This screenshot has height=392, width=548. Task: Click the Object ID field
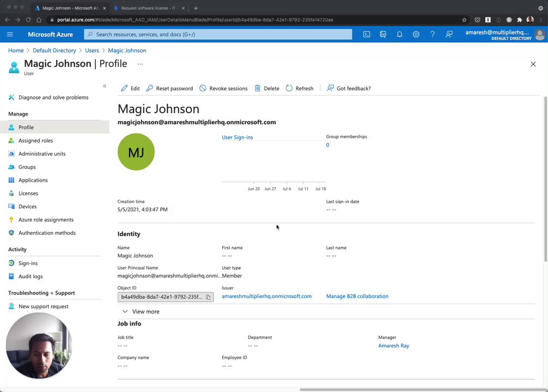click(165, 297)
